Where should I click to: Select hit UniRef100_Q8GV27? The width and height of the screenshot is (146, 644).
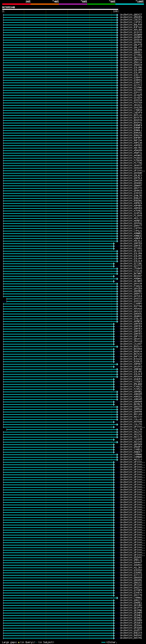tap(131, 15)
